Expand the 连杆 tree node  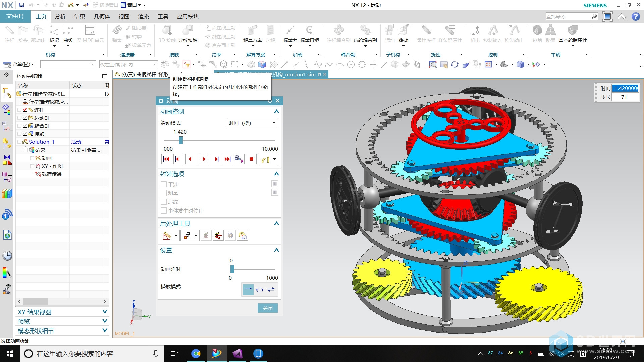19,110
